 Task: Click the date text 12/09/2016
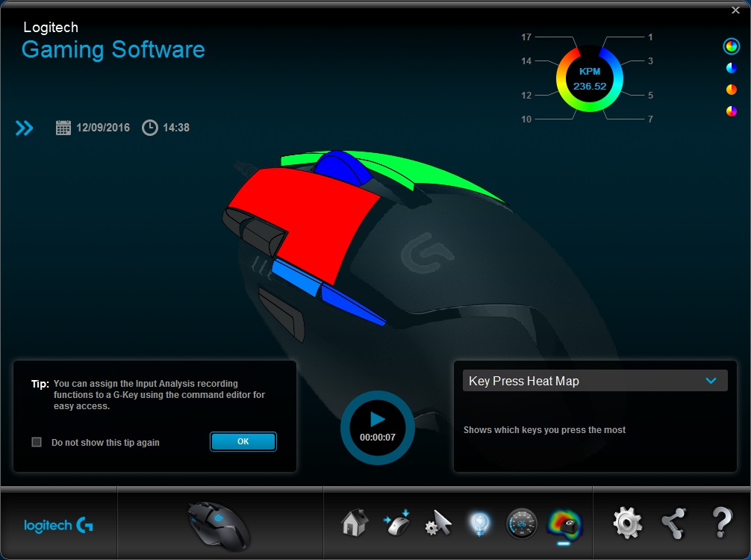103,128
